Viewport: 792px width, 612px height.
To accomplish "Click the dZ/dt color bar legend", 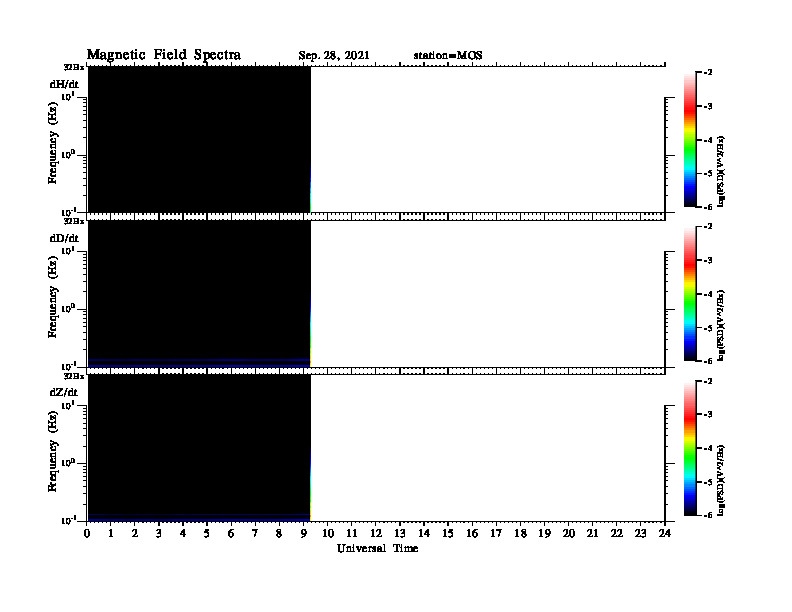I will [x=690, y=448].
